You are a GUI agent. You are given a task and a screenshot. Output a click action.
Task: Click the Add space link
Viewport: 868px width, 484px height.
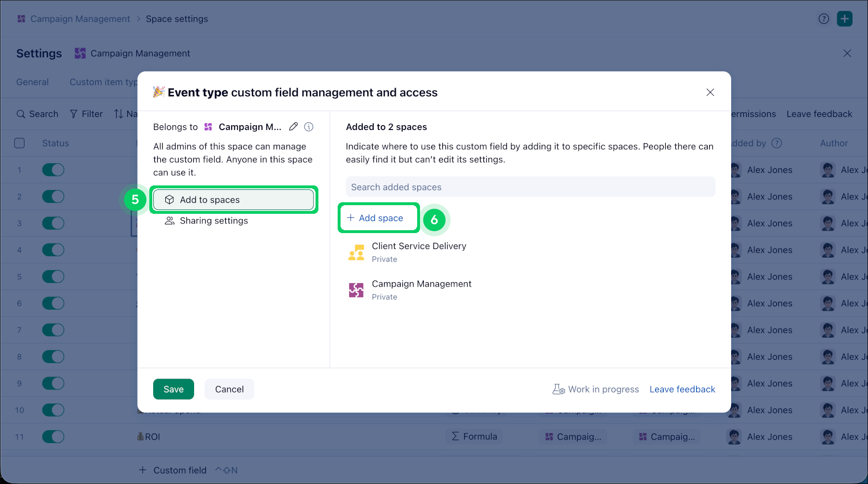click(375, 218)
